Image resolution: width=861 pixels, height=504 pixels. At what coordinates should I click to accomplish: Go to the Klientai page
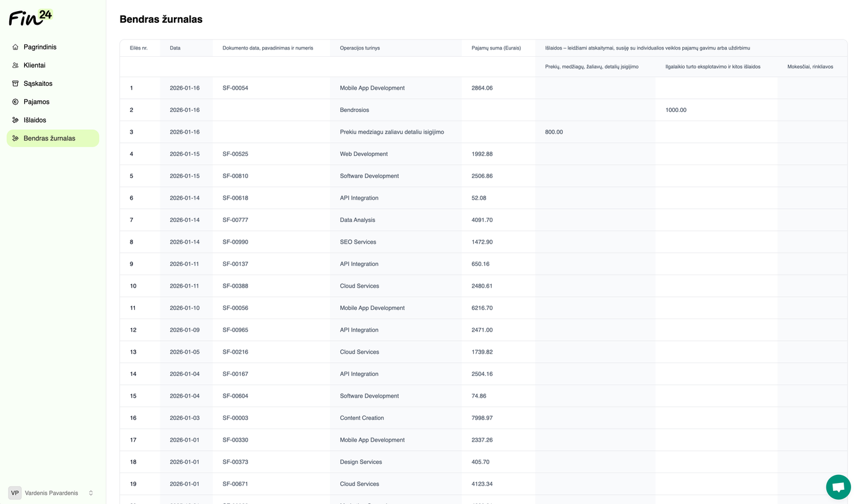click(x=53, y=65)
